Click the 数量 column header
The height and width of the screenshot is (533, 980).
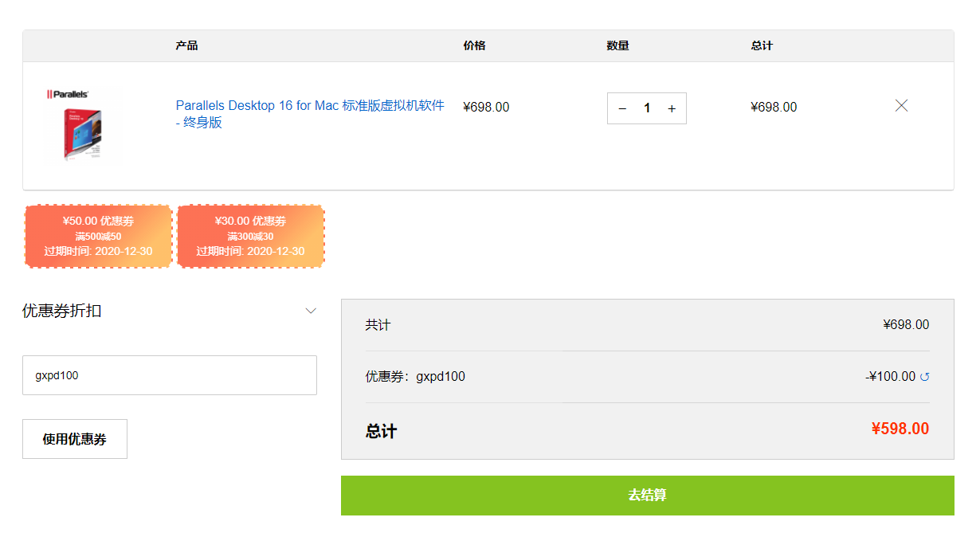point(617,45)
